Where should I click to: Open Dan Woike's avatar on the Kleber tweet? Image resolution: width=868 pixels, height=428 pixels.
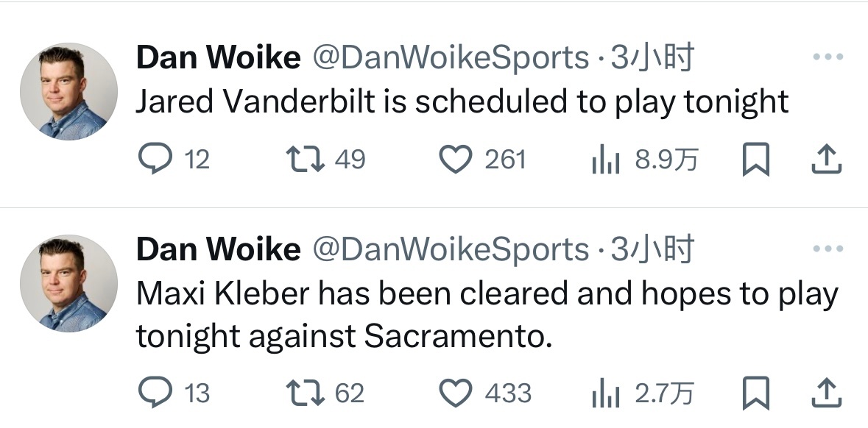click(68, 283)
